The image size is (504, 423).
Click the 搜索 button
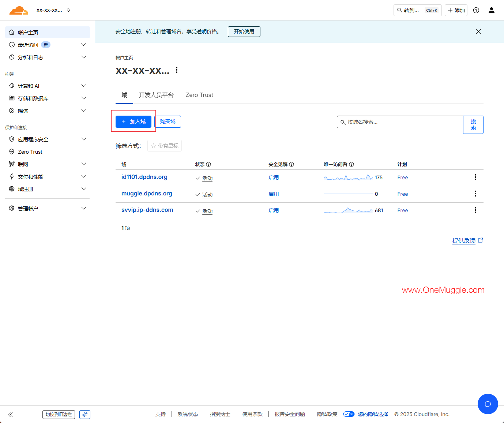pos(473,125)
